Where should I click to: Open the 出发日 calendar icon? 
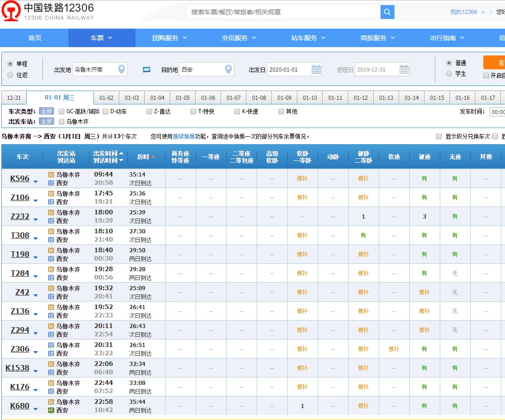click(316, 69)
